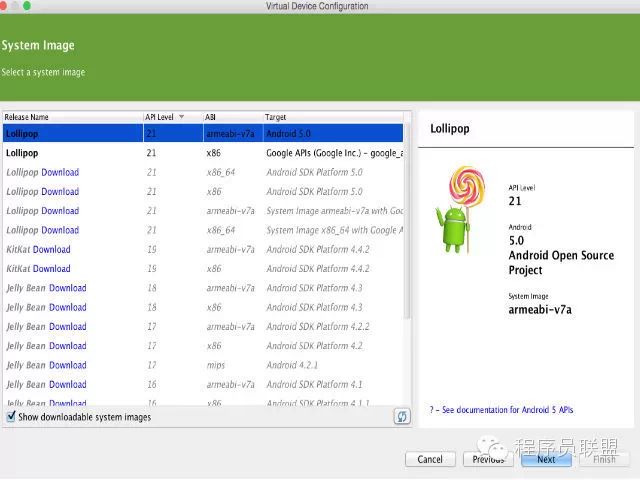Click the Cancel button
Screen dimensions: 640x480
click(430, 459)
